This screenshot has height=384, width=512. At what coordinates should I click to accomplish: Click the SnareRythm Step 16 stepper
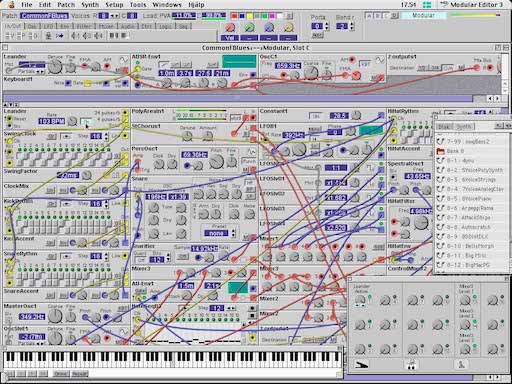(106, 256)
